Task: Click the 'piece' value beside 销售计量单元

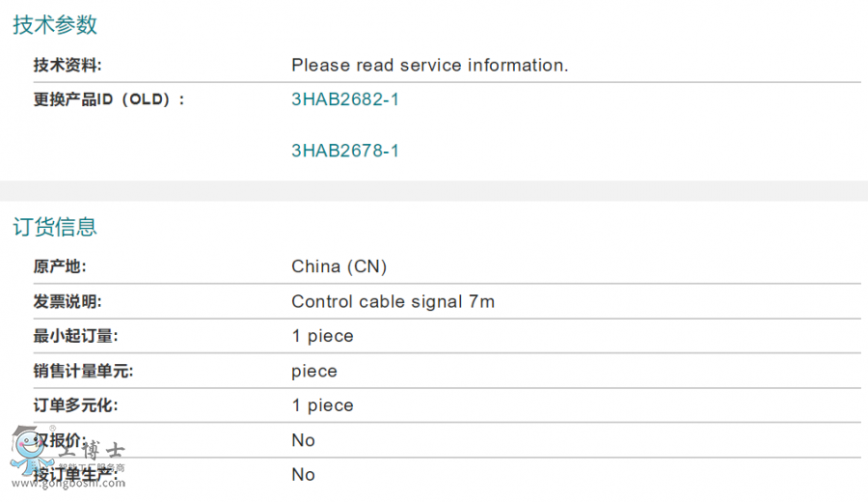Action: point(314,372)
